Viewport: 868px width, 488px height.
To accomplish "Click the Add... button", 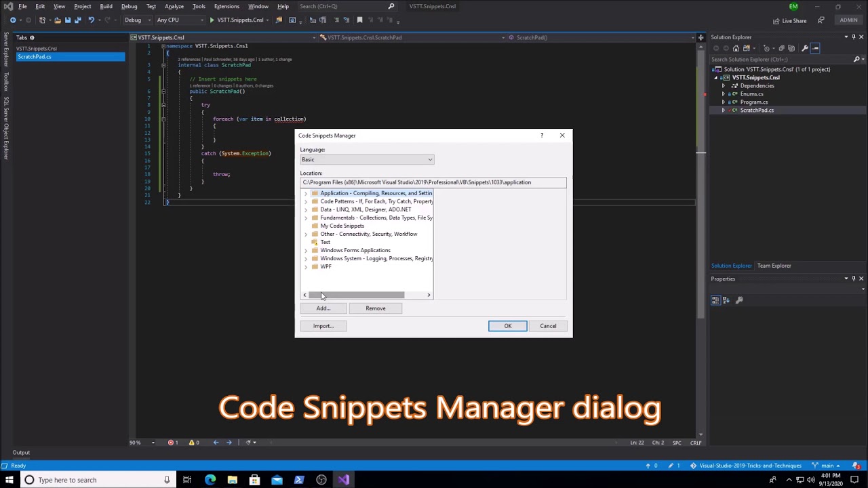I will click(x=323, y=308).
